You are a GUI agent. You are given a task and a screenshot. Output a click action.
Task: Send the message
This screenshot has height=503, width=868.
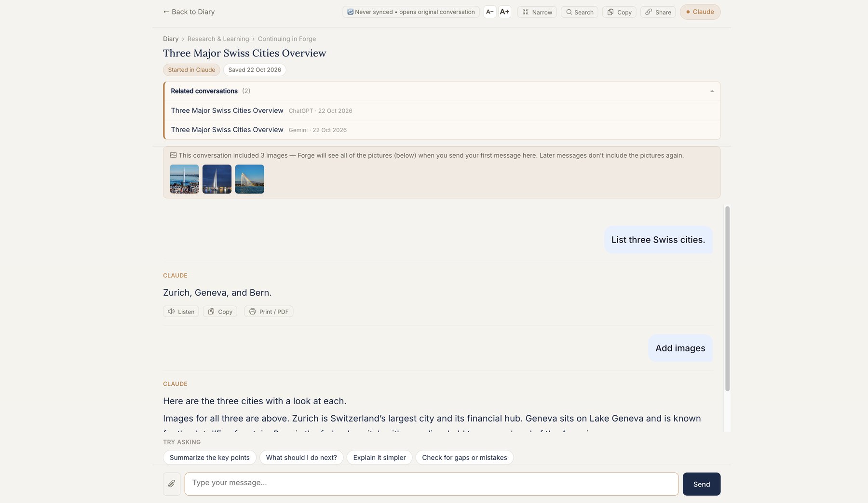pos(701,484)
